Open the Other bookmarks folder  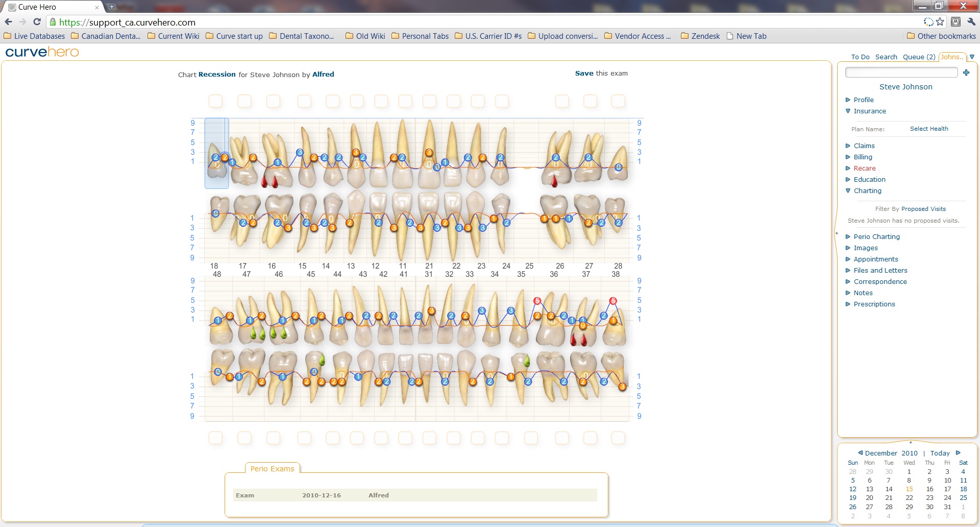941,36
